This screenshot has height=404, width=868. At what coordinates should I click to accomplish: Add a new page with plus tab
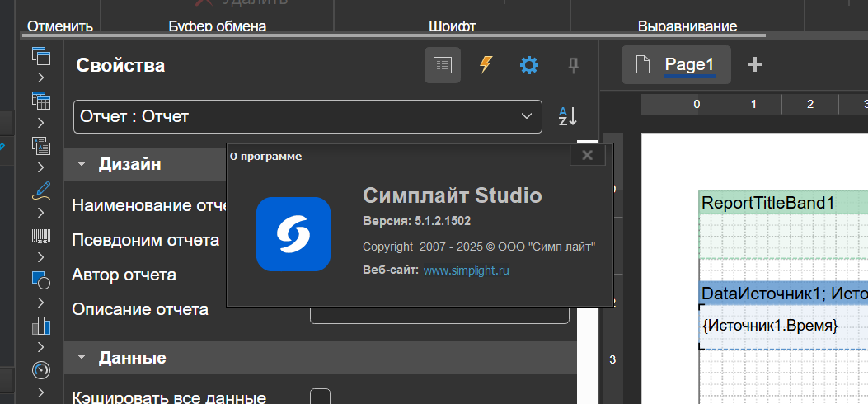click(x=754, y=65)
